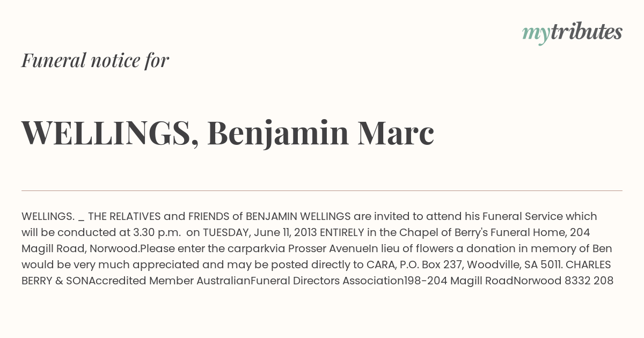Click "Benjamin Marc" in the large title
This screenshot has width=644, height=338.
point(320,133)
